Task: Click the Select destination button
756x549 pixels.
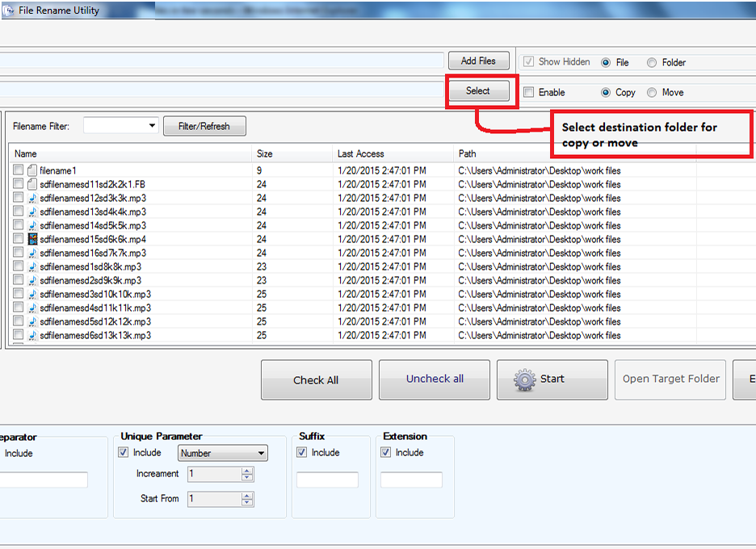Action: pyautogui.click(x=478, y=90)
